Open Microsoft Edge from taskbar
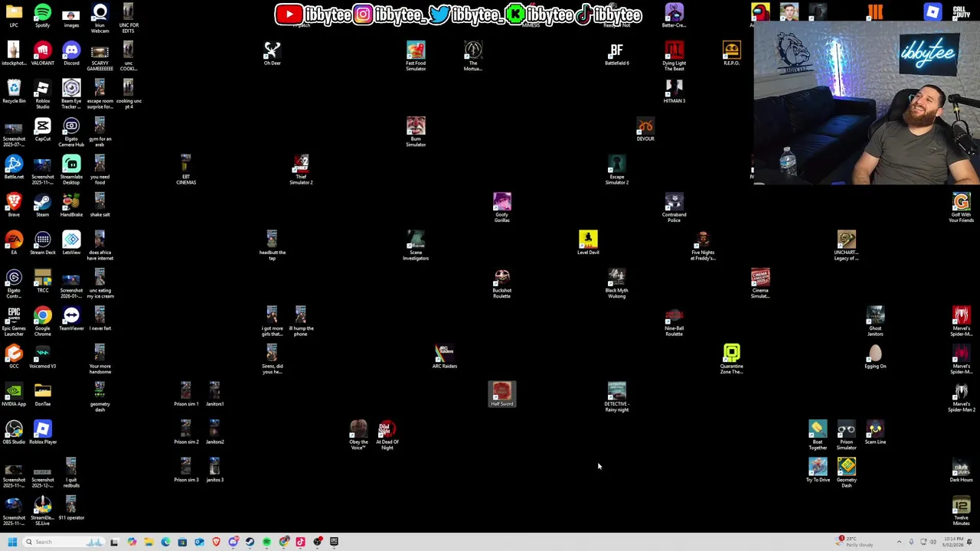Image resolution: width=980 pixels, height=551 pixels. (x=165, y=542)
